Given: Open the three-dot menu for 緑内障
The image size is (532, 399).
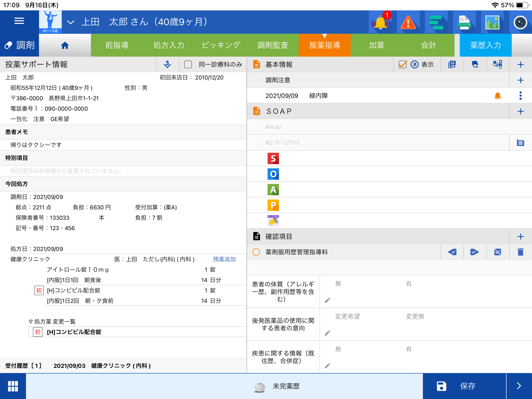Looking at the screenshot, I should 521,96.
